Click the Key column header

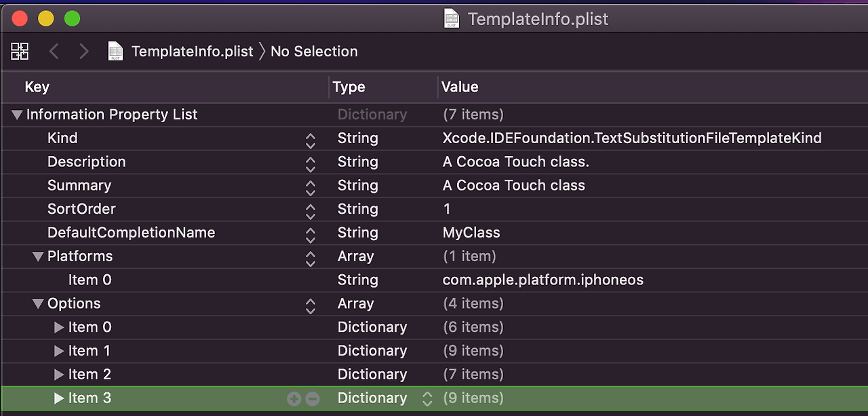point(37,87)
